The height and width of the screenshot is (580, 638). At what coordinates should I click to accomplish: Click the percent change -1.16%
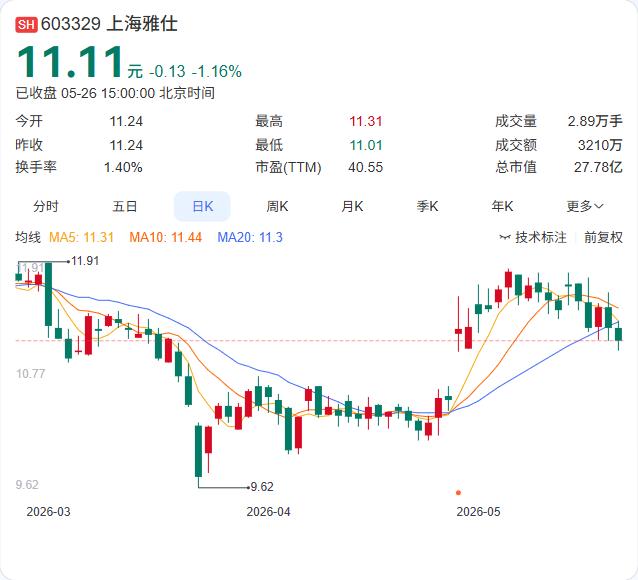click(x=216, y=72)
